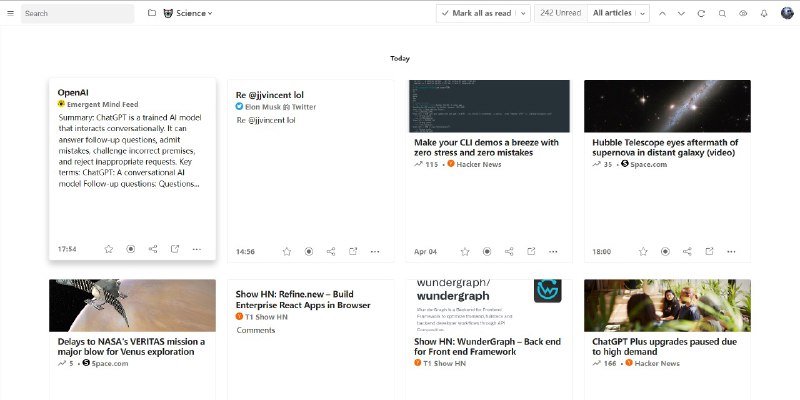Share the OpenAI article

click(153, 249)
